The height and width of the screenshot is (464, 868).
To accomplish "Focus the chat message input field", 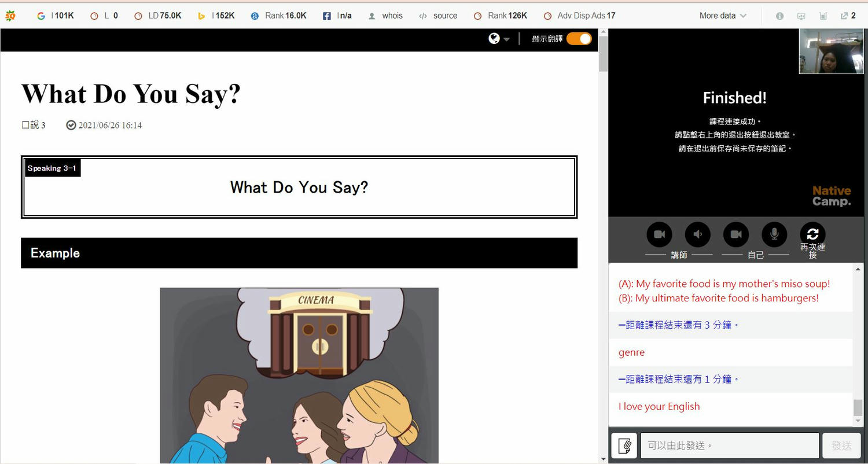I will [x=729, y=445].
